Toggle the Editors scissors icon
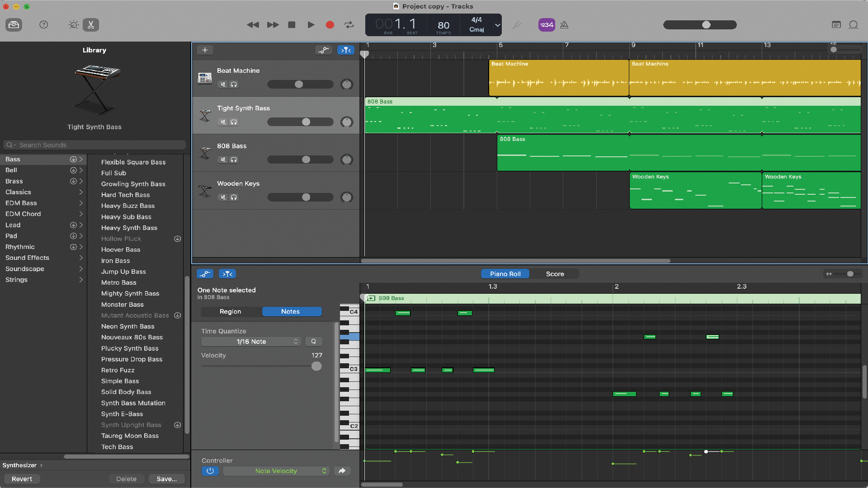This screenshot has height=488, width=868. pyautogui.click(x=91, y=25)
